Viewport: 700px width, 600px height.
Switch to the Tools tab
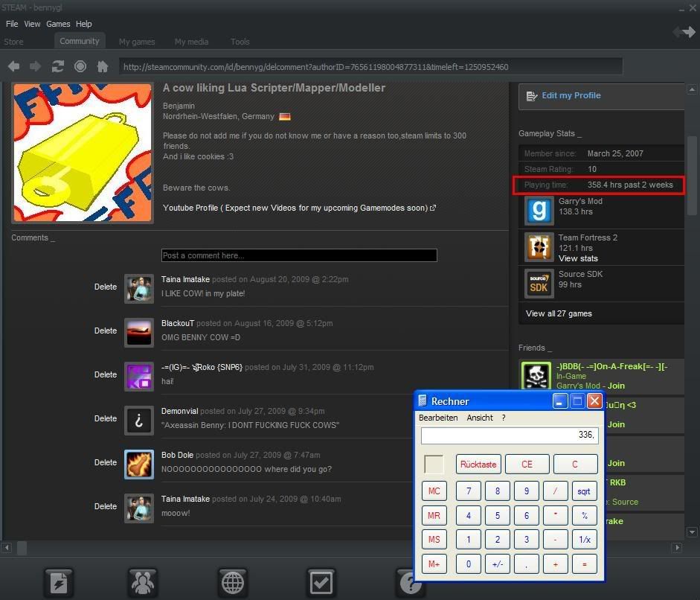(240, 42)
